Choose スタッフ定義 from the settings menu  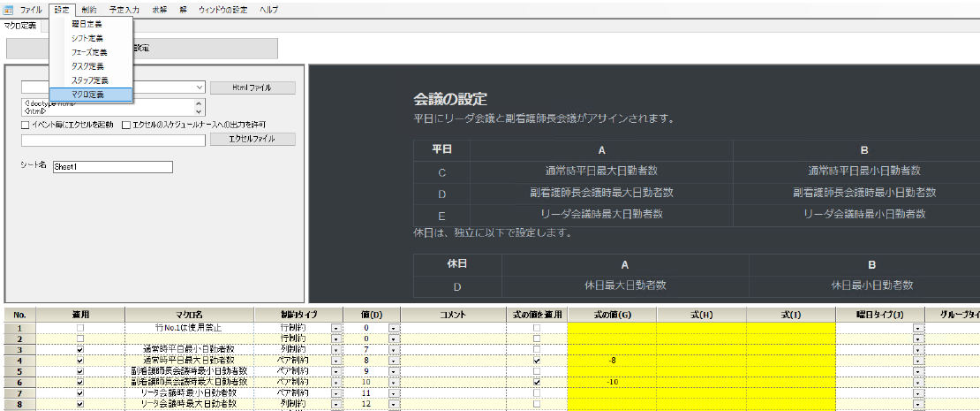point(91,80)
